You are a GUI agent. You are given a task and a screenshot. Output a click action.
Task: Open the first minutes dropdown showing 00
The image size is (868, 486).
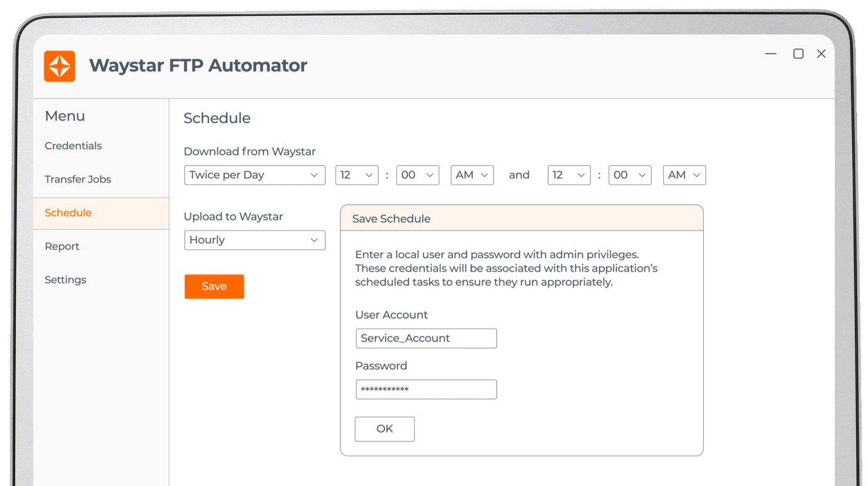(417, 175)
